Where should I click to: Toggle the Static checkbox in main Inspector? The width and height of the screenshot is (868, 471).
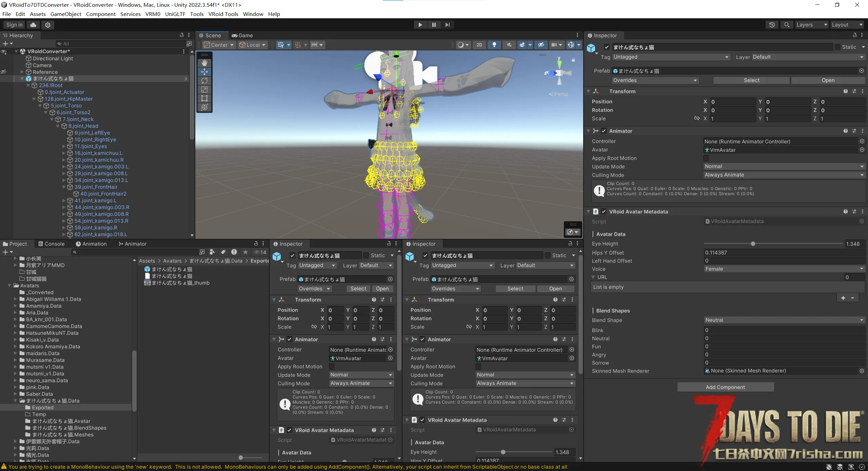(x=837, y=47)
